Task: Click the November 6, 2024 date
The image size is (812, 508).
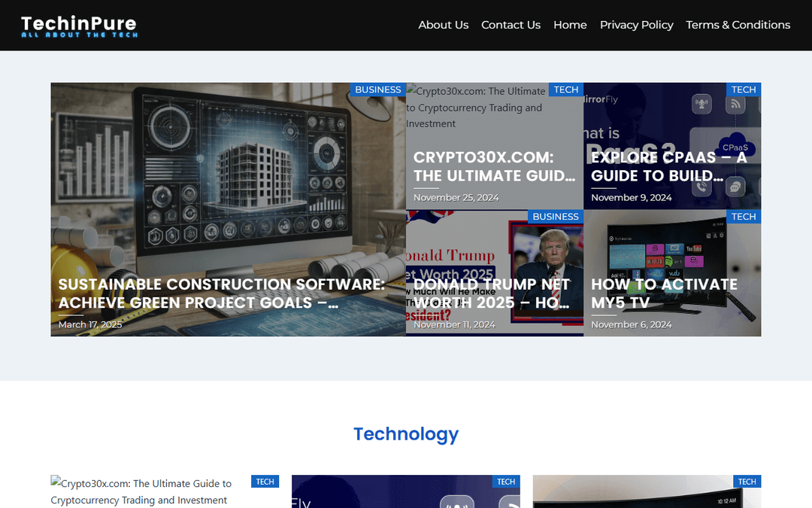Action: click(x=632, y=324)
